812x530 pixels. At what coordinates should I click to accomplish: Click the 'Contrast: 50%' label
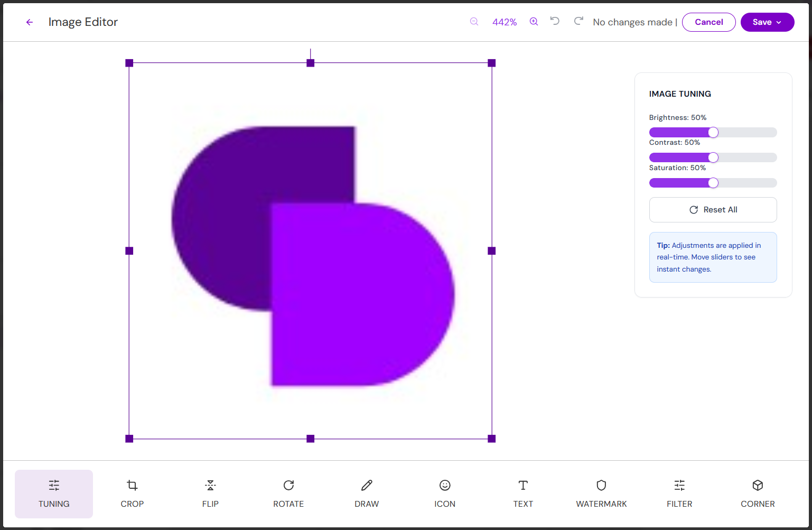[x=675, y=142]
